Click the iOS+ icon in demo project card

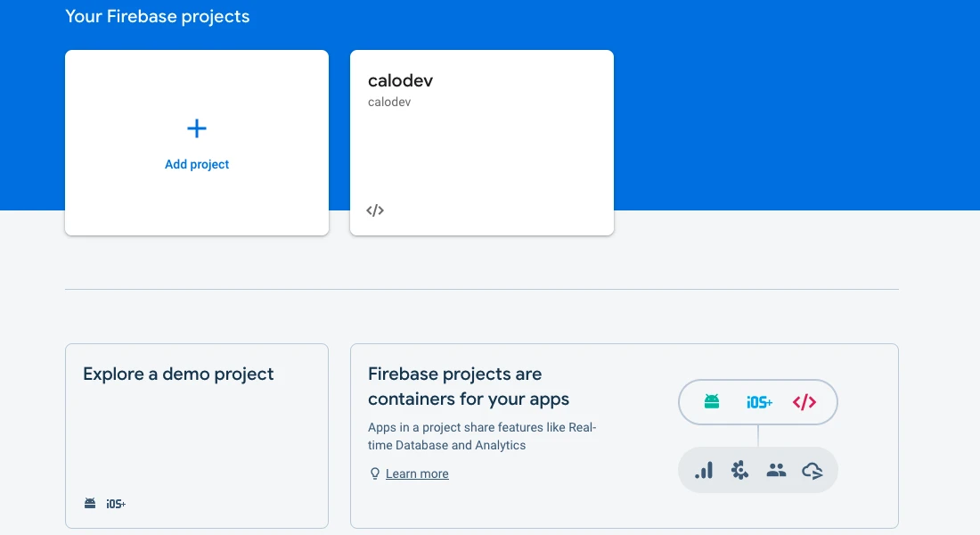pos(116,504)
